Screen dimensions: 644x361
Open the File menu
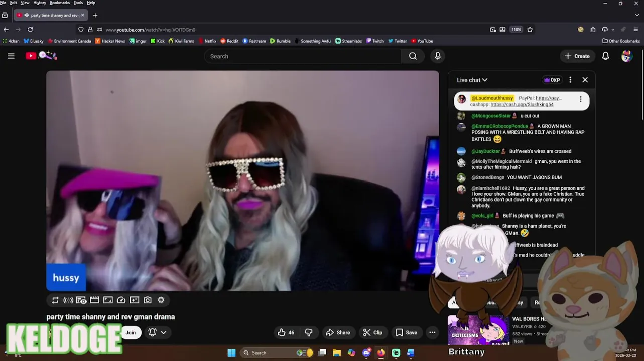click(x=3, y=3)
